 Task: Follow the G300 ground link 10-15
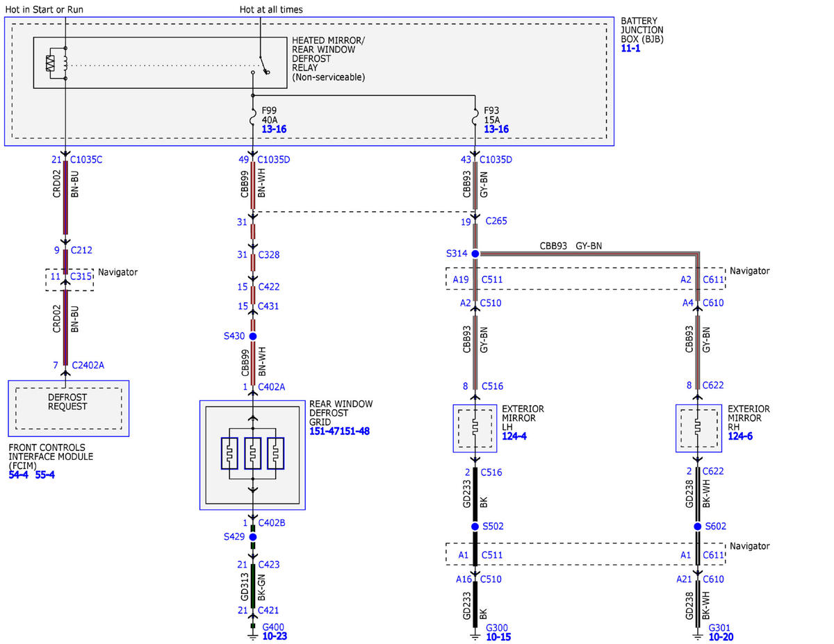[x=498, y=636]
